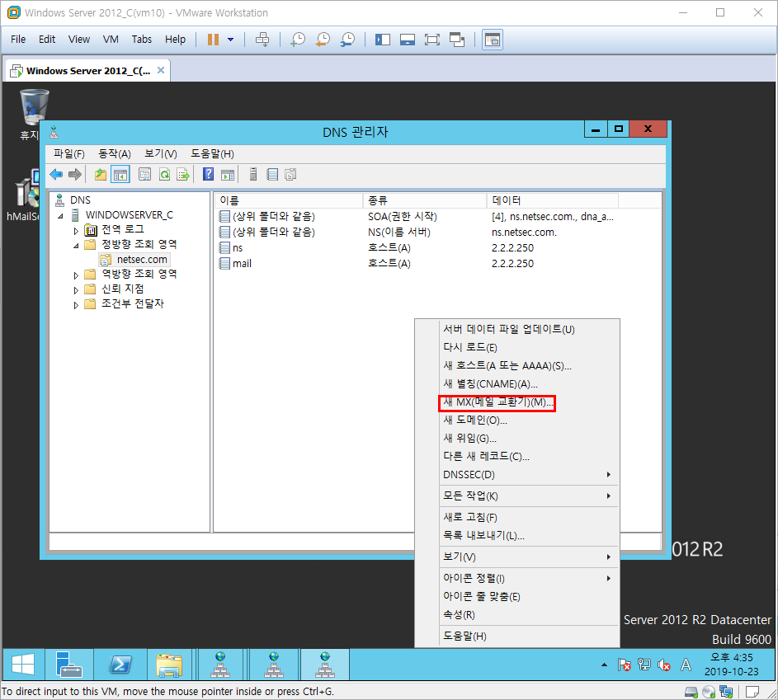Toggle VMware thumbnail bar icon
The height and width of the screenshot is (700, 778).
[x=408, y=40]
